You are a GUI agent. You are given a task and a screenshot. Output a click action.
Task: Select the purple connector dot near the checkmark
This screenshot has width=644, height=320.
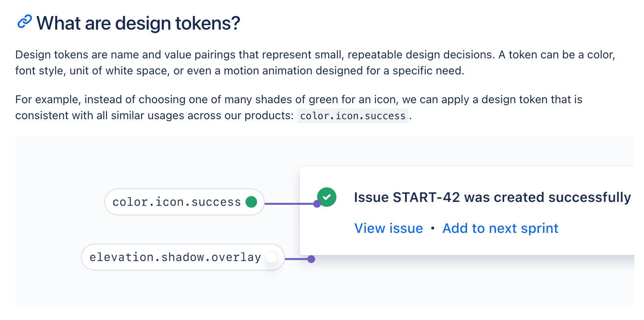click(x=317, y=204)
